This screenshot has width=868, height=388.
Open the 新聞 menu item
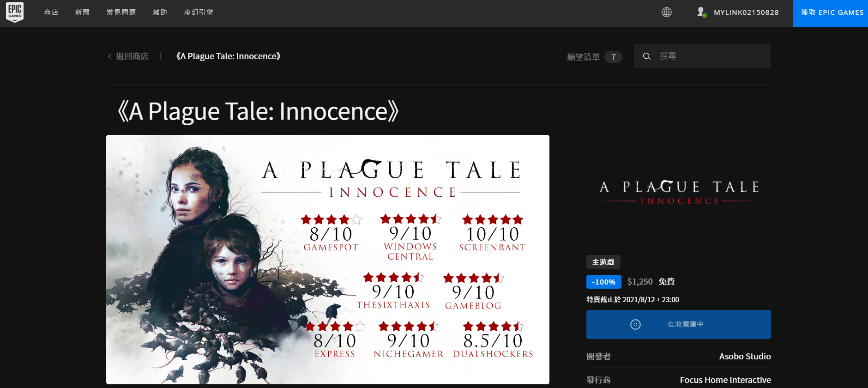(83, 12)
